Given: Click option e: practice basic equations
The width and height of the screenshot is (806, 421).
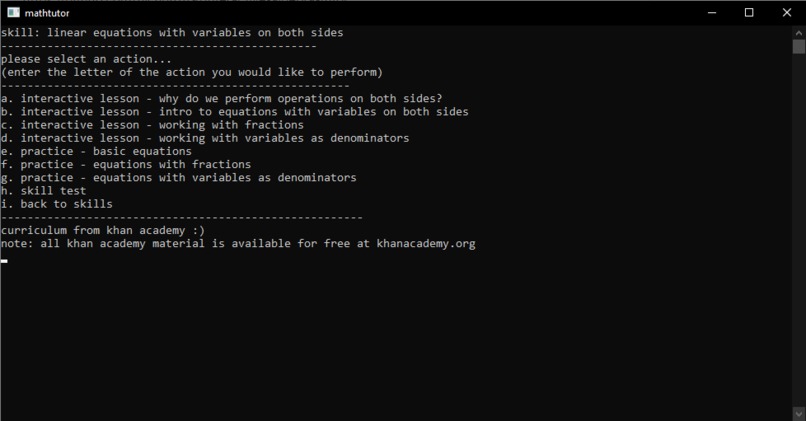Looking at the screenshot, I should pos(97,151).
